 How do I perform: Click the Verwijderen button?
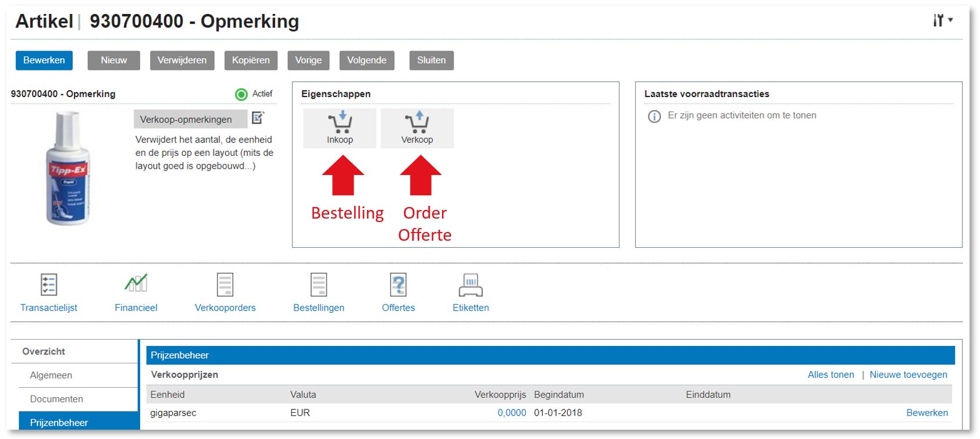click(x=182, y=60)
